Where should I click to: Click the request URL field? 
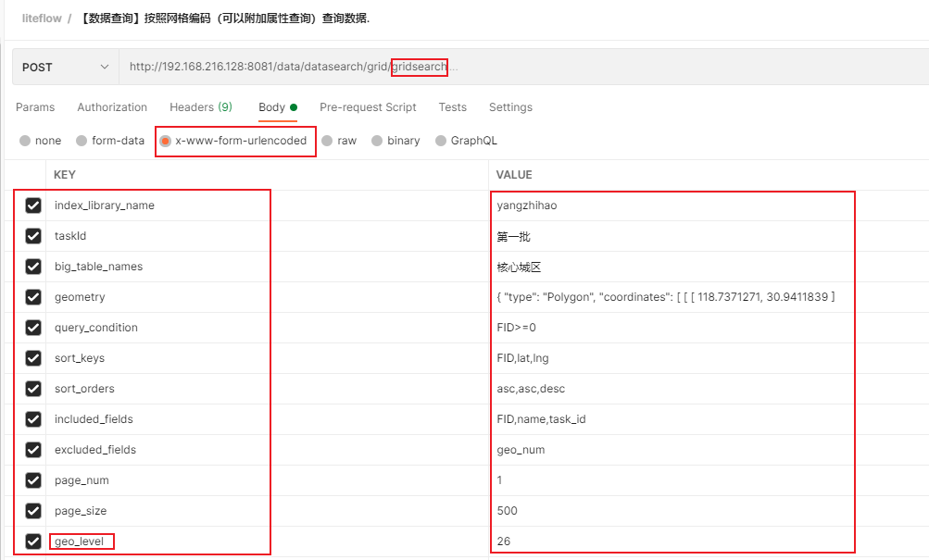tap(519, 67)
